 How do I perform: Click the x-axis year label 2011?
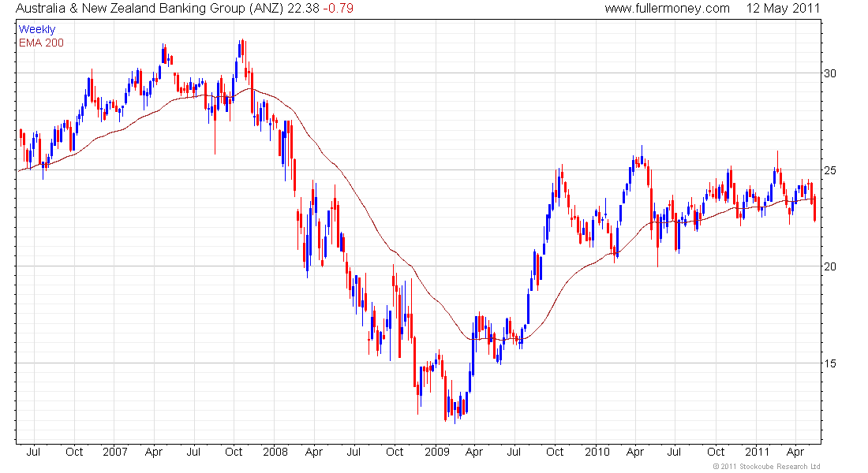757,452
